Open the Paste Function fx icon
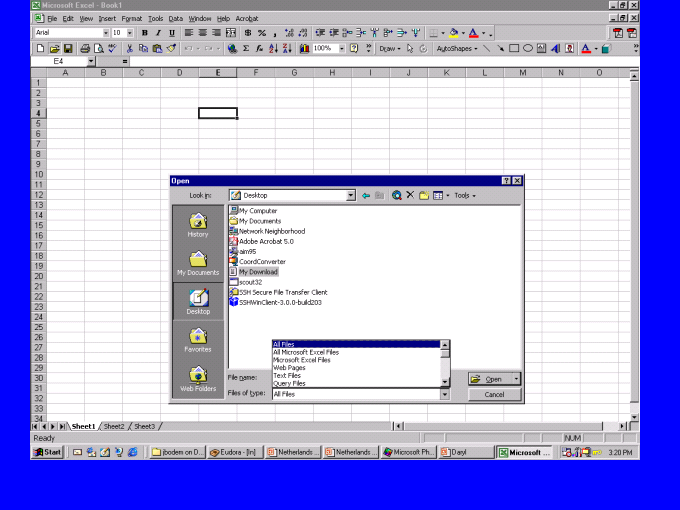The height and width of the screenshot is (510, 680). (259, 49)
